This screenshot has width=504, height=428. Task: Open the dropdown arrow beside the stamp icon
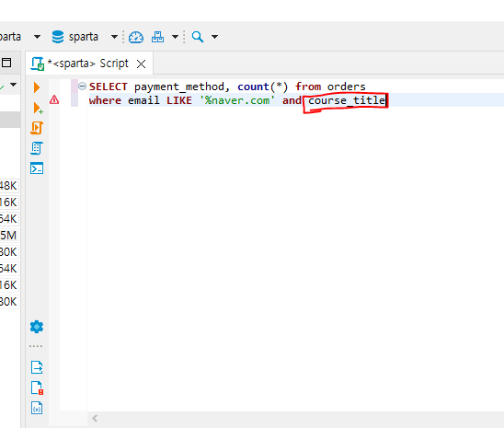click(x=175, y=37)
